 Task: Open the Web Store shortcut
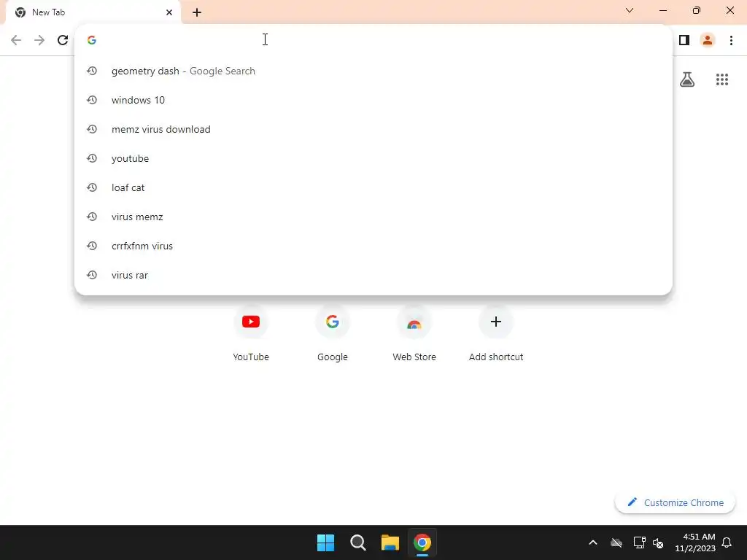pyautogui.click(x=414, y=333)
